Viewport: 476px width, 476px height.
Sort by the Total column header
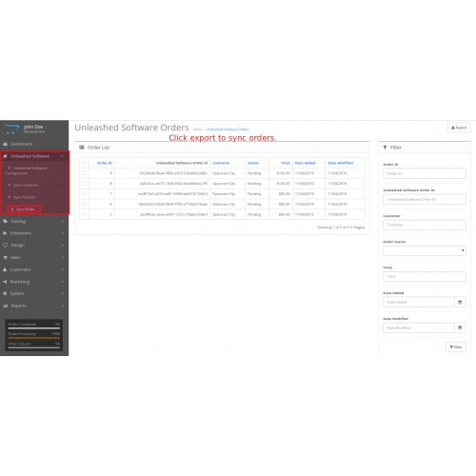[286, 163]
